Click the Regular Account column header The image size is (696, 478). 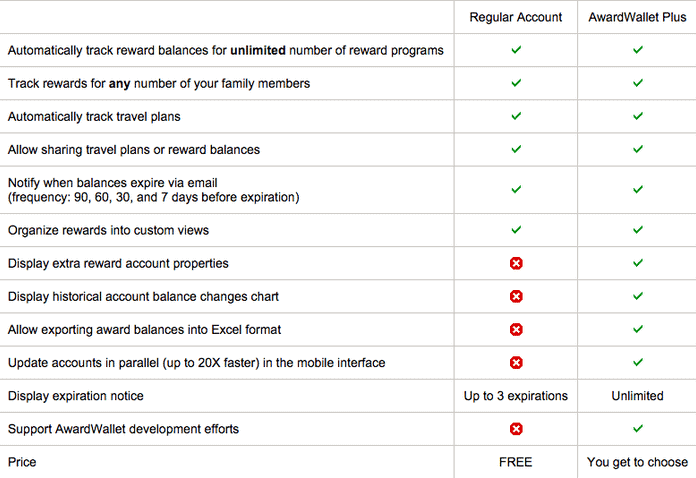[x=516, y=17]
